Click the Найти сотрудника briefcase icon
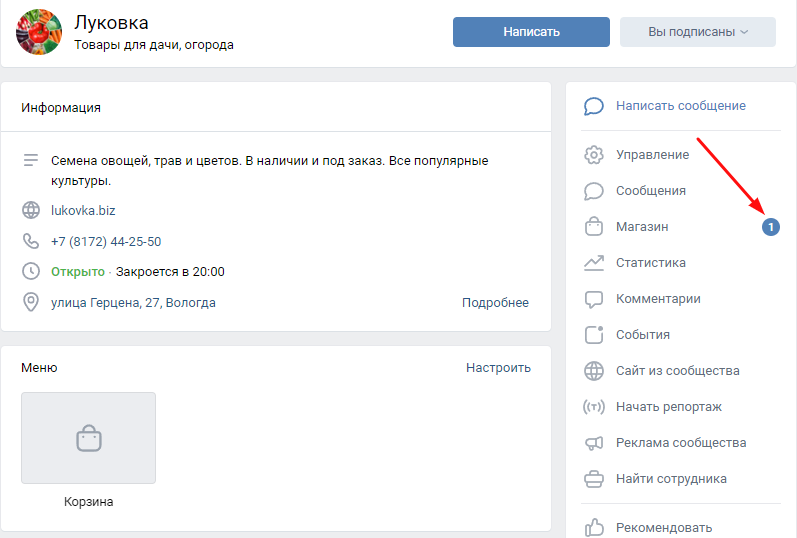 pos(594,479)
